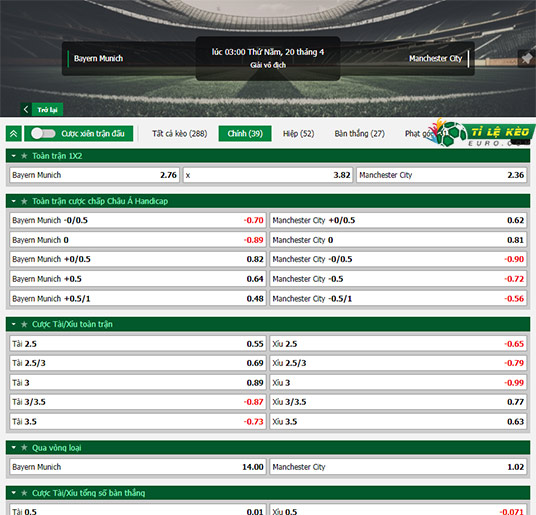Bet Xỉu 3.5 at 0.63
536x515 pixels.
pos(398,421)
